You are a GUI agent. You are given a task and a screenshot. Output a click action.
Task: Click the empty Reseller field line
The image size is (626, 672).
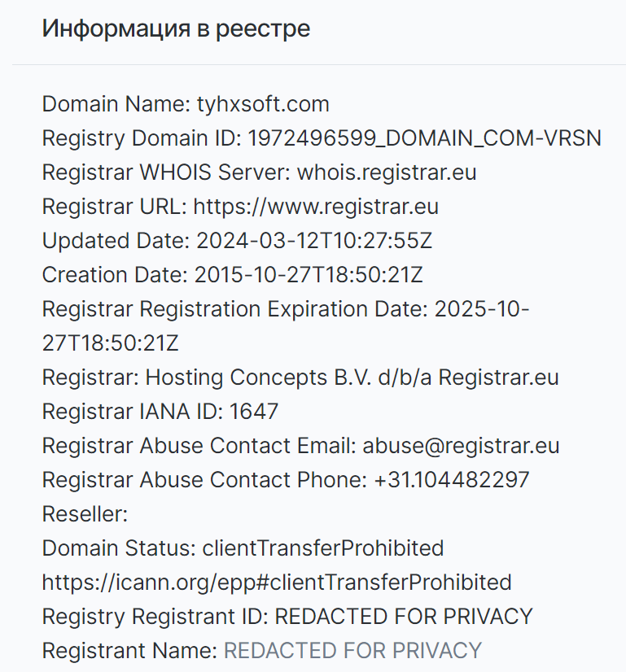[85, 514]
